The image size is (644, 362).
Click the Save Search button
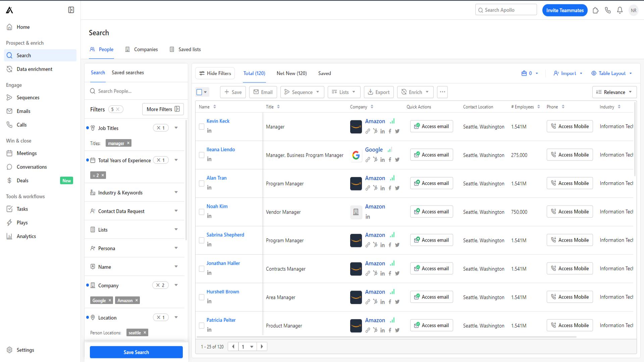[x=136, y=352]
